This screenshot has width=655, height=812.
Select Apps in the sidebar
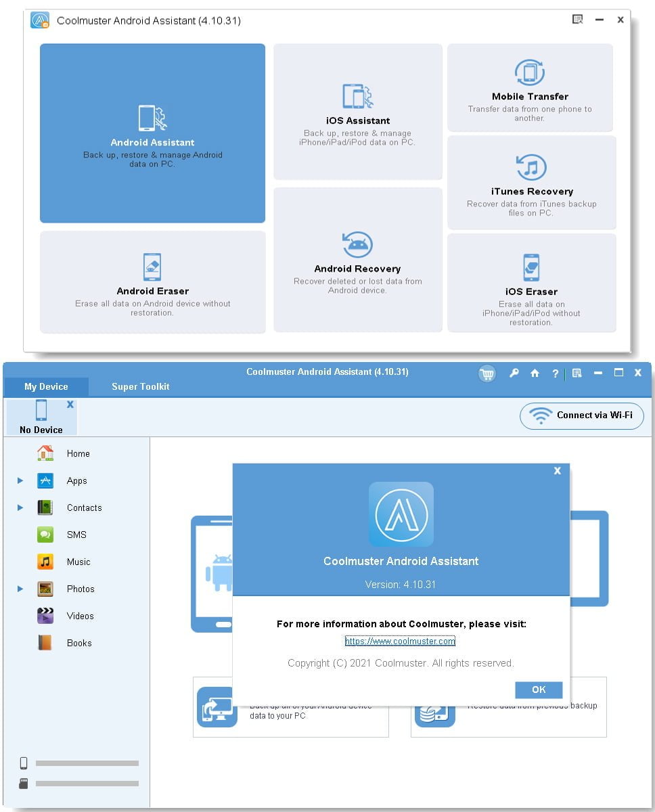[76, 480]
